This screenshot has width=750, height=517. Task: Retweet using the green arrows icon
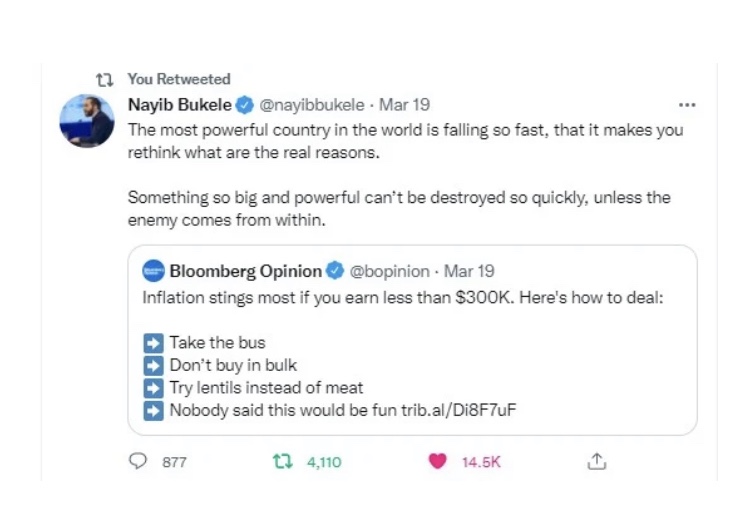(284, 462)
